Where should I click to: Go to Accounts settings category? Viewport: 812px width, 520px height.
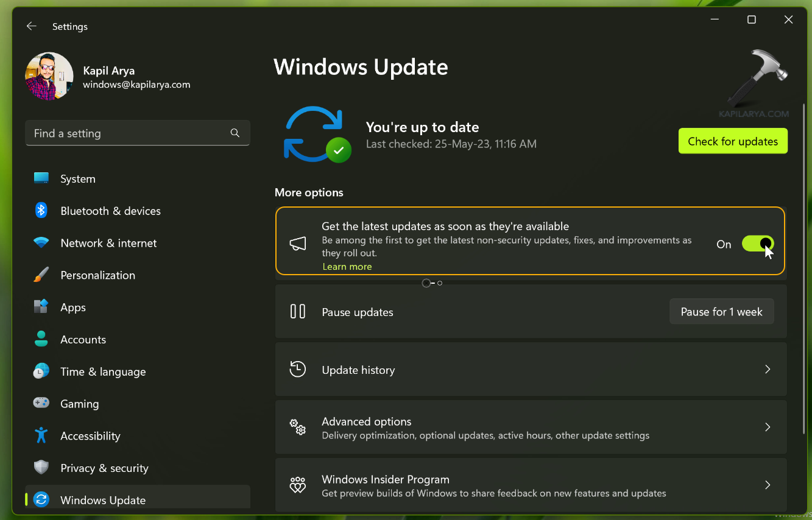pos(83,340)
